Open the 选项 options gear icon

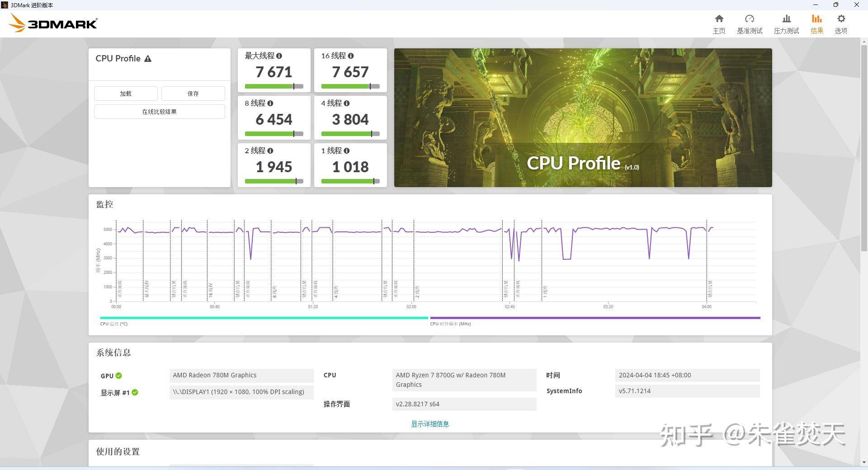tap(841, 19)
